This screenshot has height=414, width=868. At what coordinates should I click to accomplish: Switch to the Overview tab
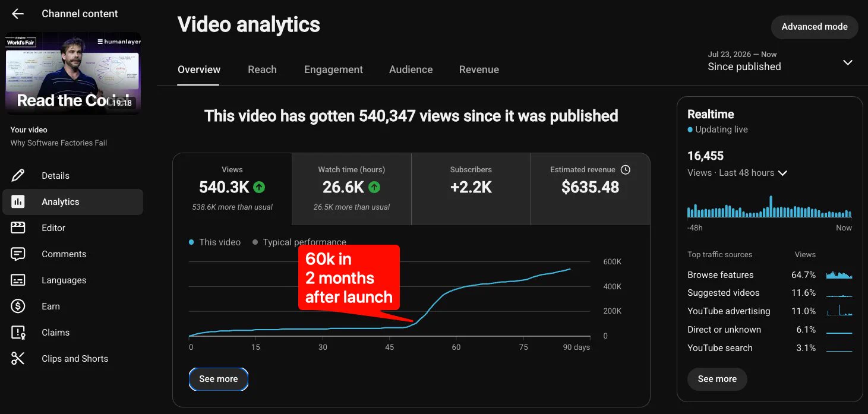(x=199, y=69)
